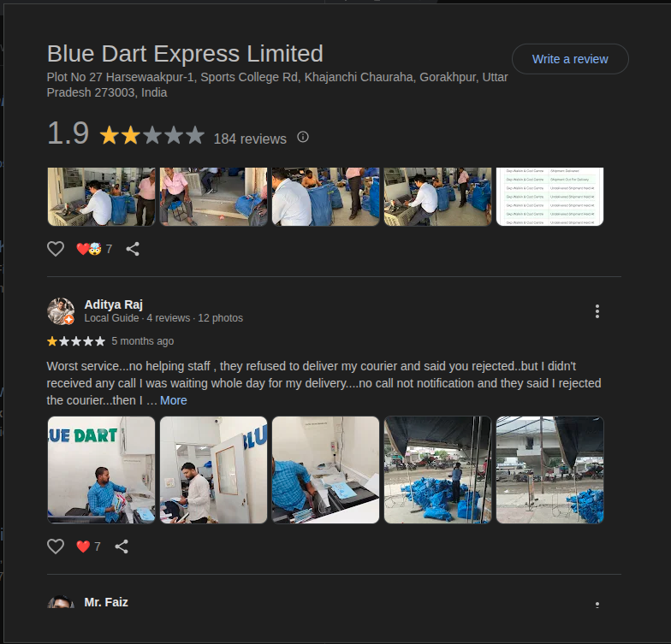Expand Aditya Raj's review with More
This screenshot has height=644, width=671.
click(173, 400)
